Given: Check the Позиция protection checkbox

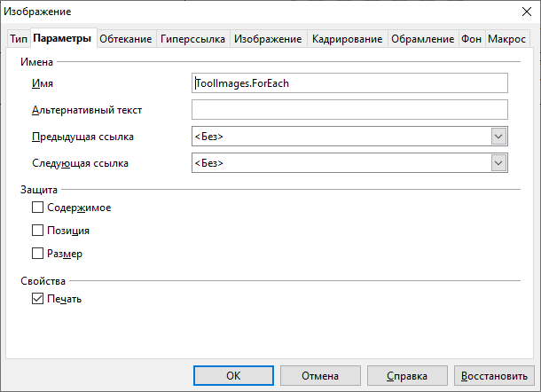Looking at the screenshot, I should pos(37,231).
